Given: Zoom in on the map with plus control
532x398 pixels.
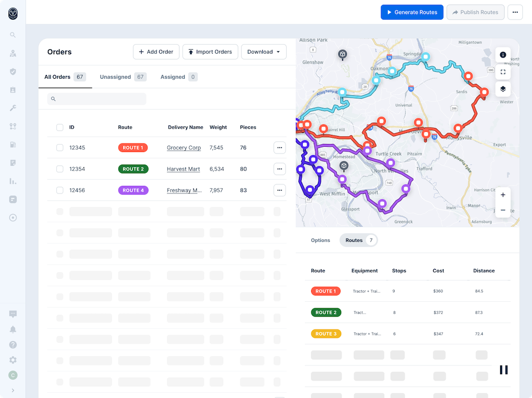Looking at the screenshot, I should pyautogui.click(x=502, y=195).
